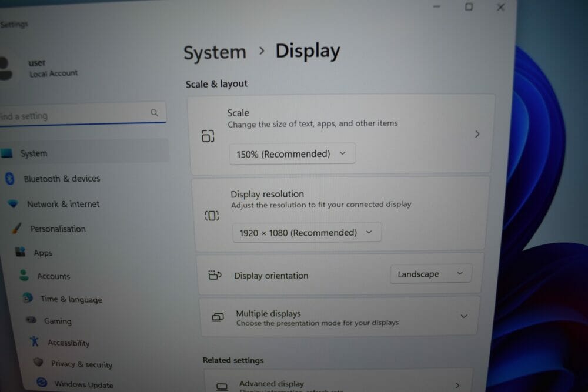Click the Settings window title text
This screenshot has width=588, height=392.
14,24
